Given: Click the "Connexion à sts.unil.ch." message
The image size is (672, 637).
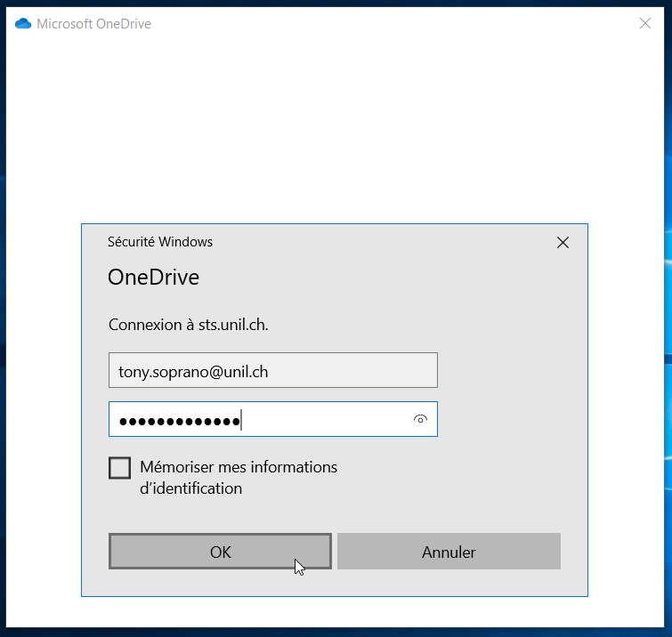Looking at the screenshot, I should (x=188, y=325).
